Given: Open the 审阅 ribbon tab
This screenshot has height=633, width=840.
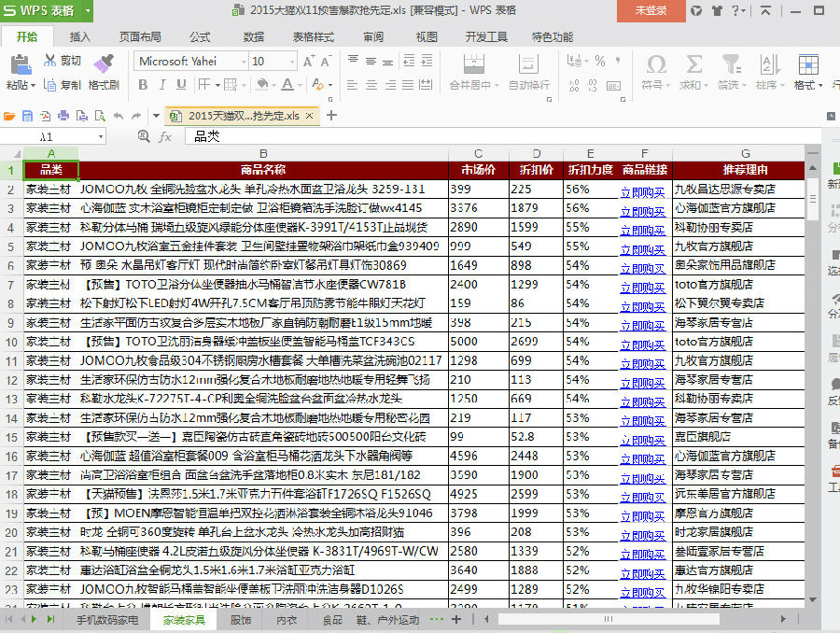Looking at the screenshot, I should click(x=373, y=37).
